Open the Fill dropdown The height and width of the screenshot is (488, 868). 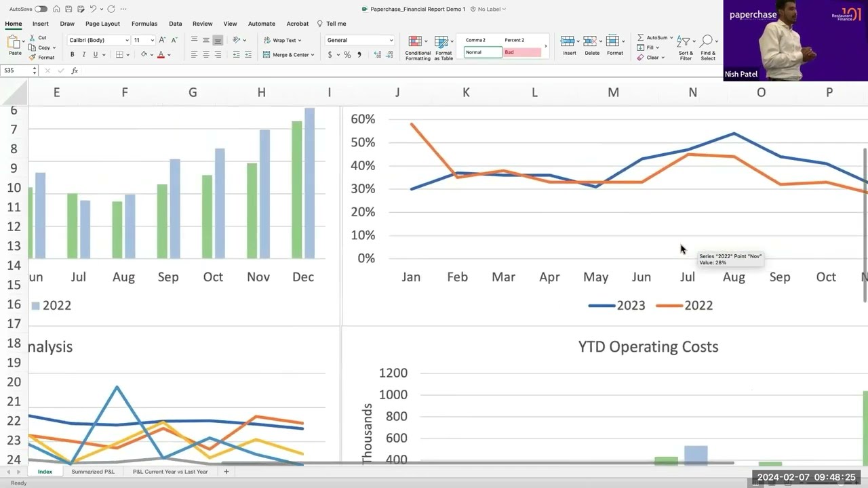pyautogui.click(x=648, y=47)
